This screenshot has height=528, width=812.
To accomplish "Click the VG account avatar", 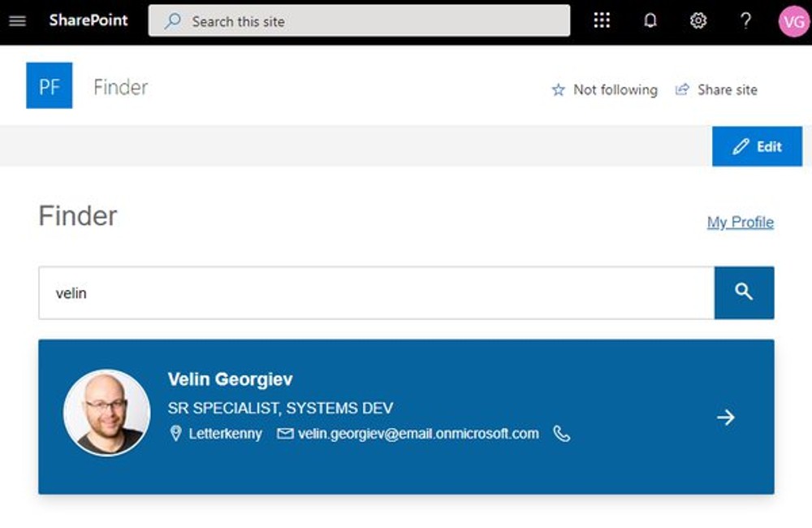I will click(x=793, y=19).
